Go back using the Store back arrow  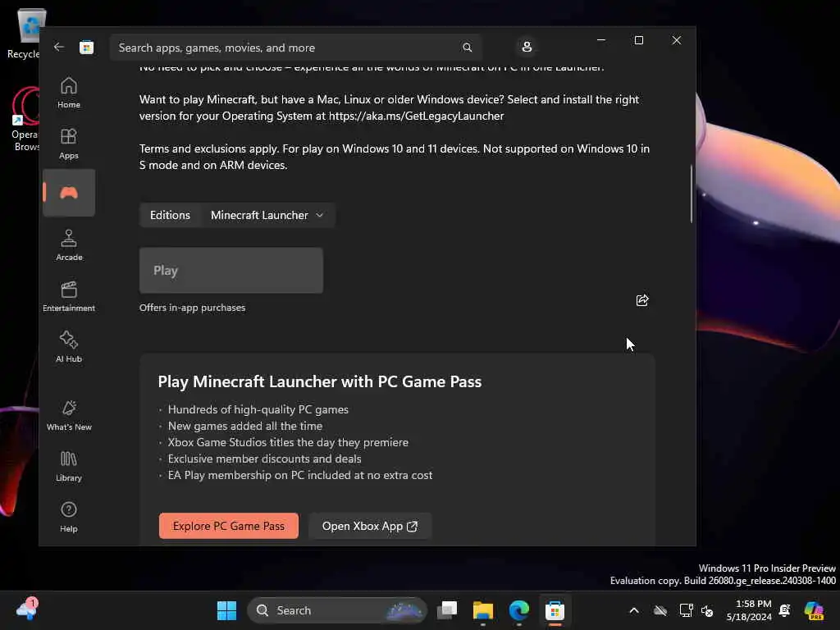[x=59, y=47]
